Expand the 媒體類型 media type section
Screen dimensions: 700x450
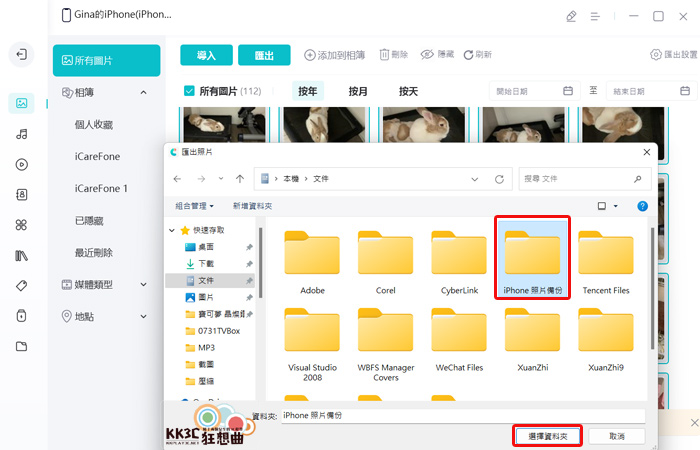143,284
